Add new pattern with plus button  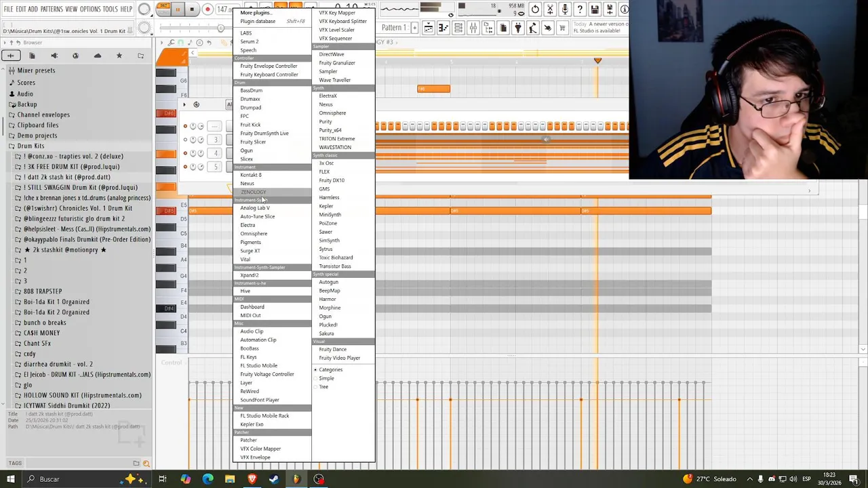414,28
